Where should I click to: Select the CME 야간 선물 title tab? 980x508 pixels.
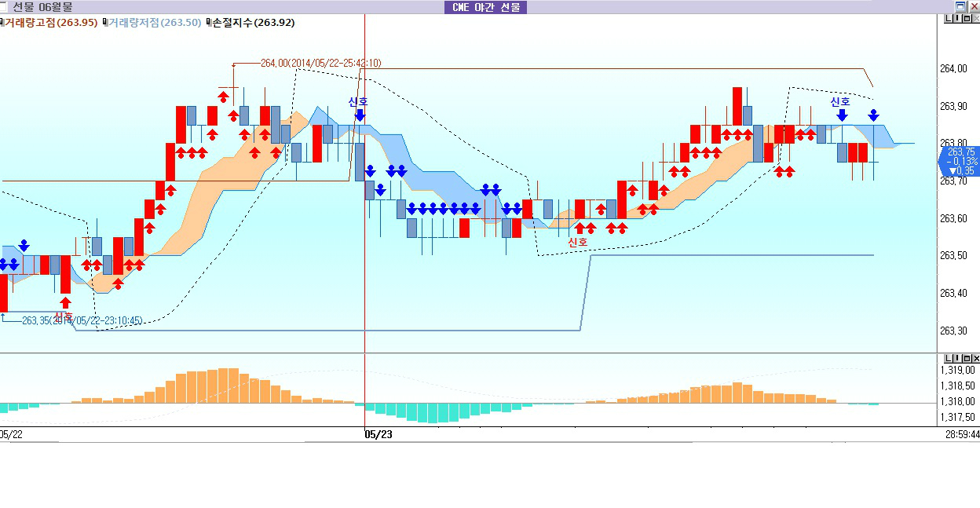click(x=486, y=7)
